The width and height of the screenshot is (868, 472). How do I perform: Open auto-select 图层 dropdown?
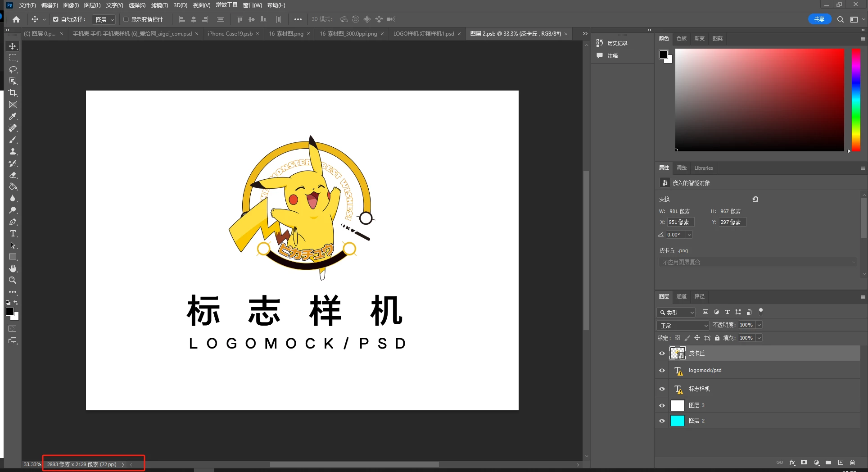pos(104,19)
